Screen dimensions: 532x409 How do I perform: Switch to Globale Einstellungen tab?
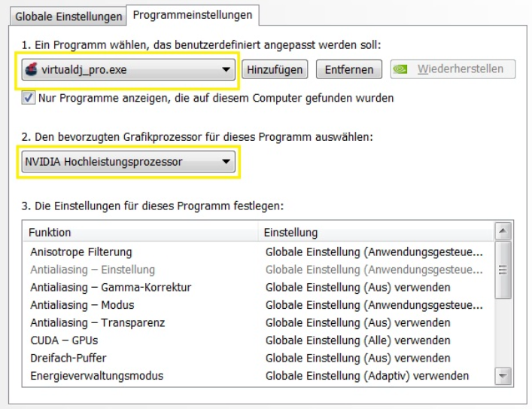[68, 16]
